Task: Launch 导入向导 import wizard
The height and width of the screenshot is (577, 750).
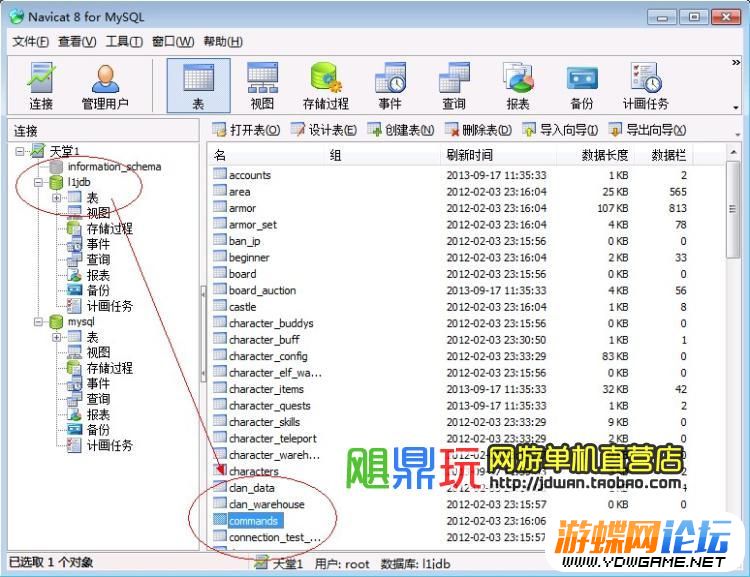Action: pyautogui.click(x=560, y=130)
